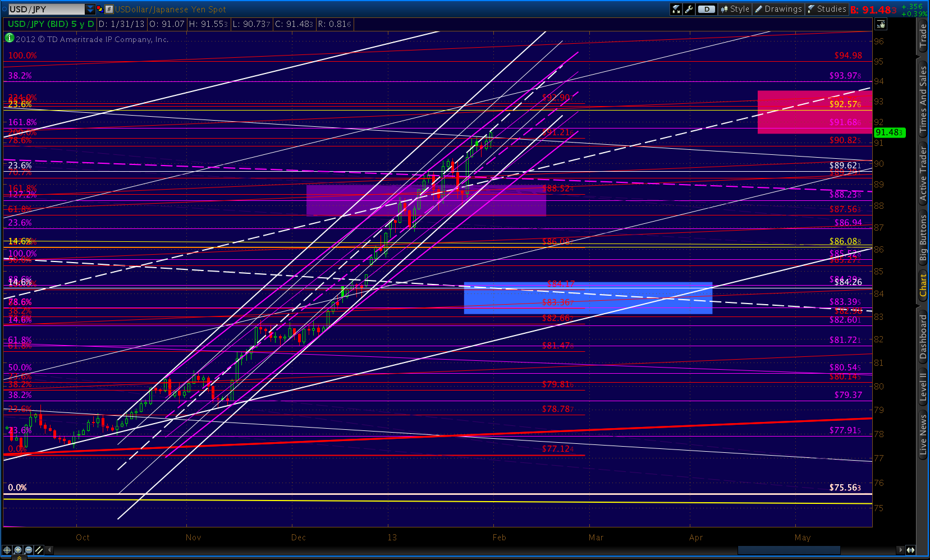The width and height of the screenshot is (930, 560).
Task: Switch to the Trade sidebar tab
Action: pos(923,35)
